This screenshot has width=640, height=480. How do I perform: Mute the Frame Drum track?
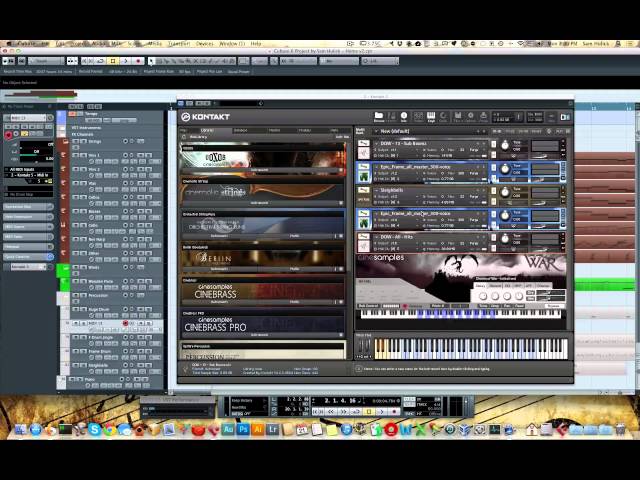75,351
